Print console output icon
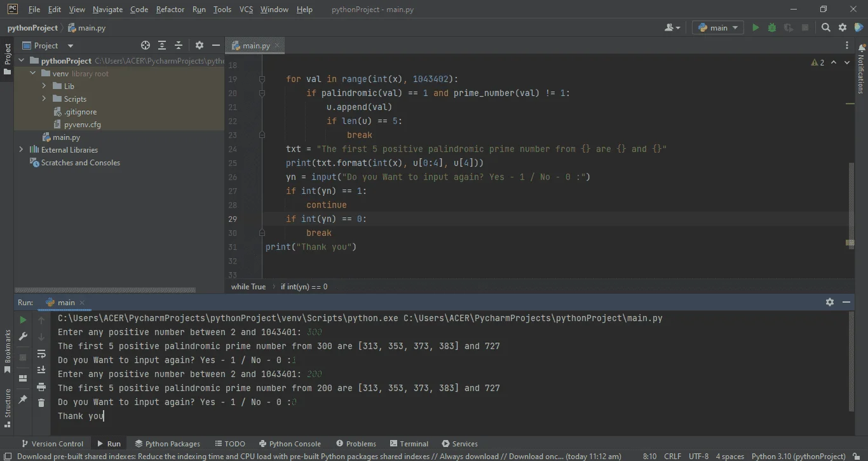This screenshot has width=868, height=461. point(41,386)
